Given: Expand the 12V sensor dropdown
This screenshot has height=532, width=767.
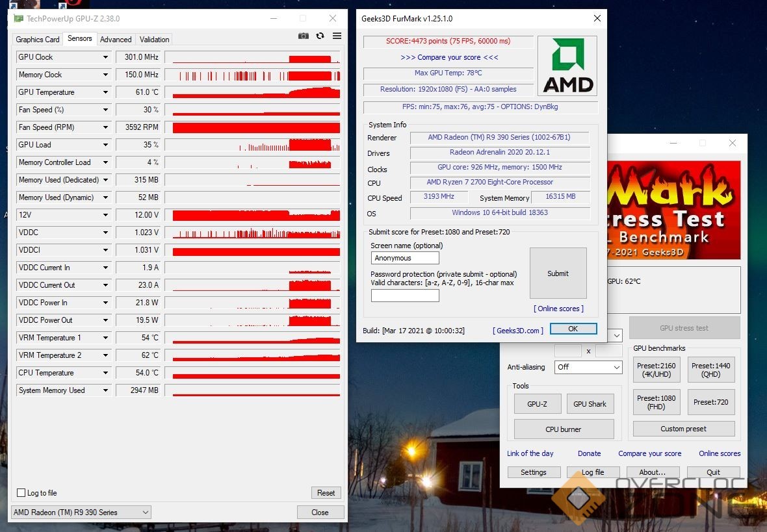Looking at the screenshot, I should pos(105,214).
